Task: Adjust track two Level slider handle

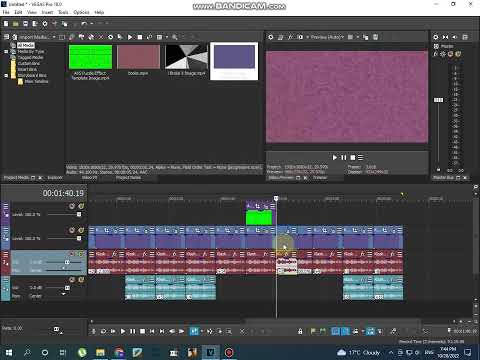Action: 79,238
